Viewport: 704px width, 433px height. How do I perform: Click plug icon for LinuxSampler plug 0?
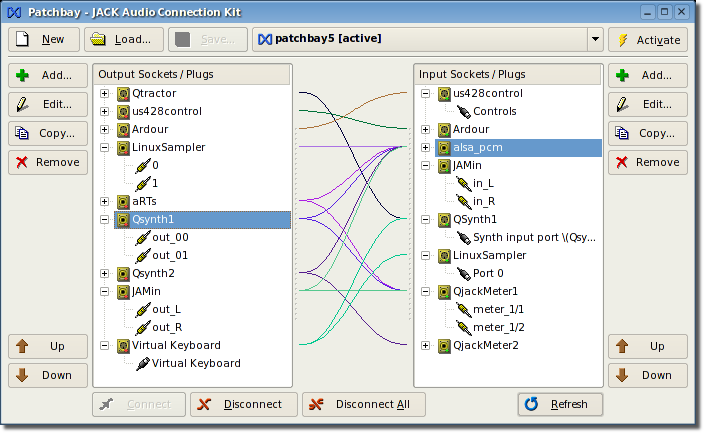(x=143, y=166)
